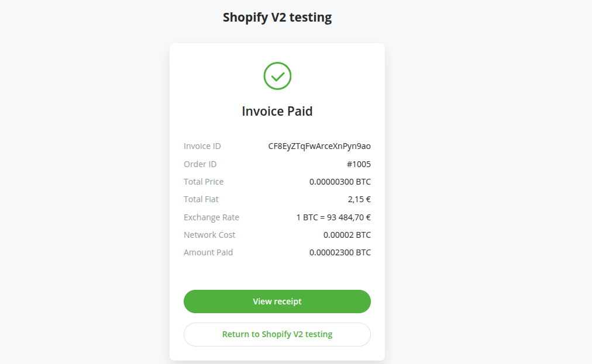This screenshot has height=364, width=592.
Task: Select the Invoice Paid heading
Action: pyautogui.click(x=277, y=111)
